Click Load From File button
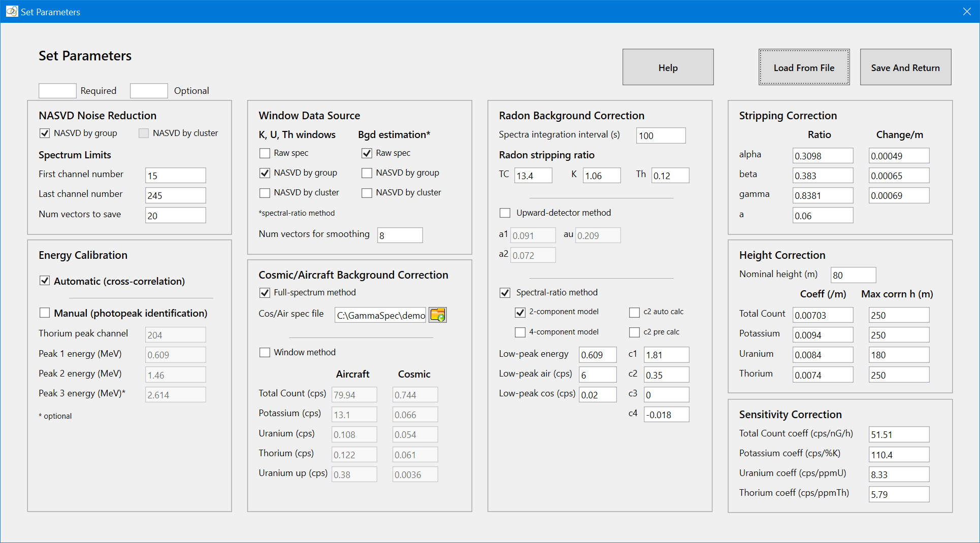Image resolution: width=980 pixels, height=543 pixels. coord(804,67)
